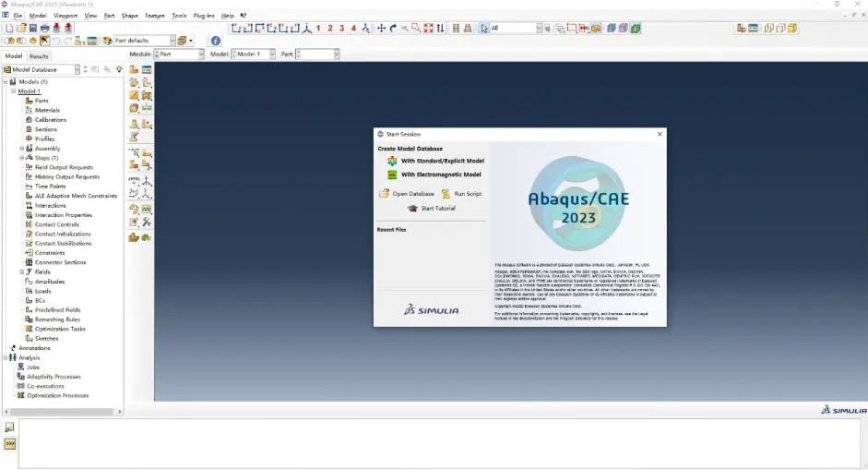Screen dimensions: 868x470
Task: Open the Plug-ins menu
Action: coord(203,16)
